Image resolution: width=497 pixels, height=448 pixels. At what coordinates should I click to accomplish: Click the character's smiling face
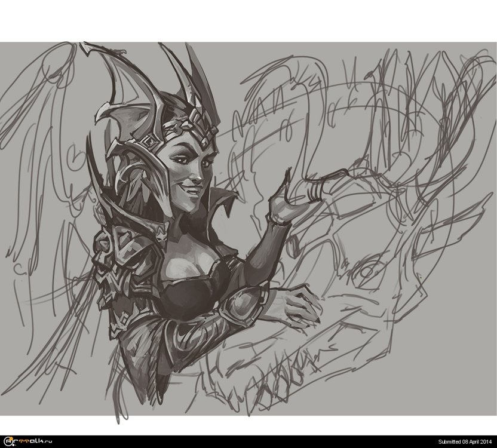[192, 173]
